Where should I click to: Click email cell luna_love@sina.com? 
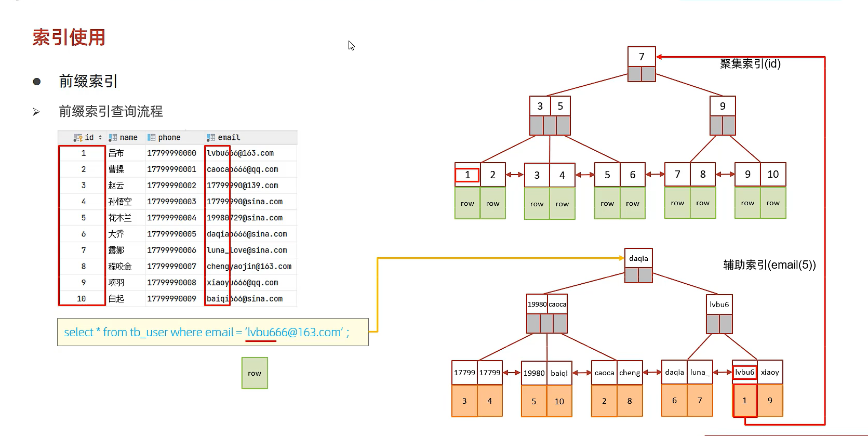[x=247, y=250]
